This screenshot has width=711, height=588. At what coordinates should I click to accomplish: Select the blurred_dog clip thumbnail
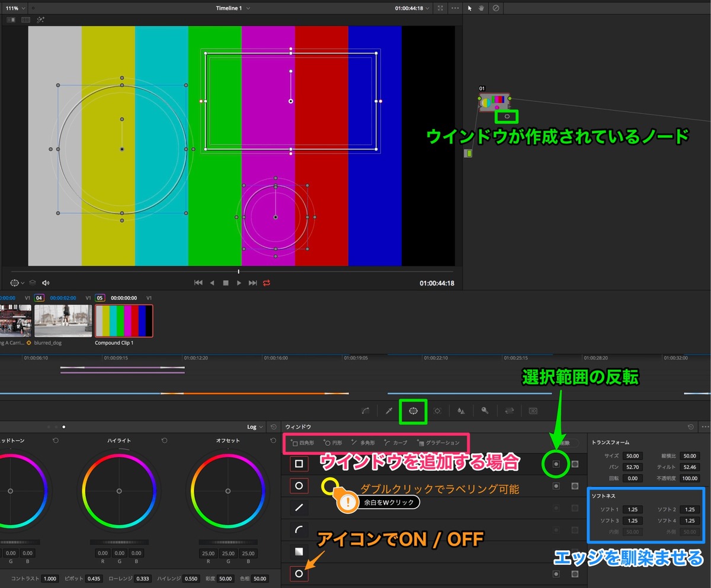(63, 321)
